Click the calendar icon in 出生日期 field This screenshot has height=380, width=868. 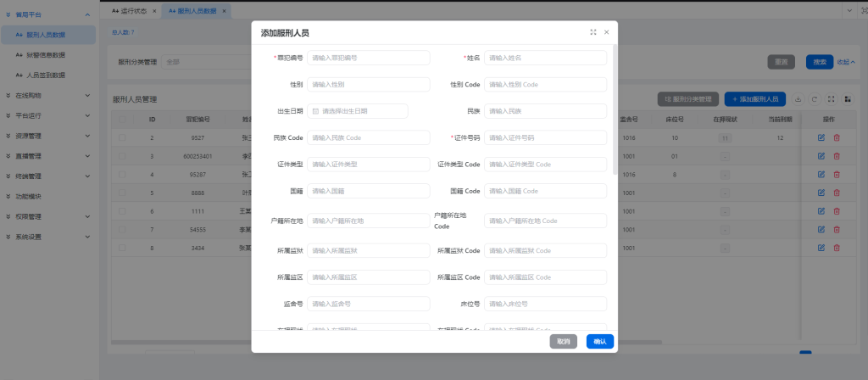point(316,111)
